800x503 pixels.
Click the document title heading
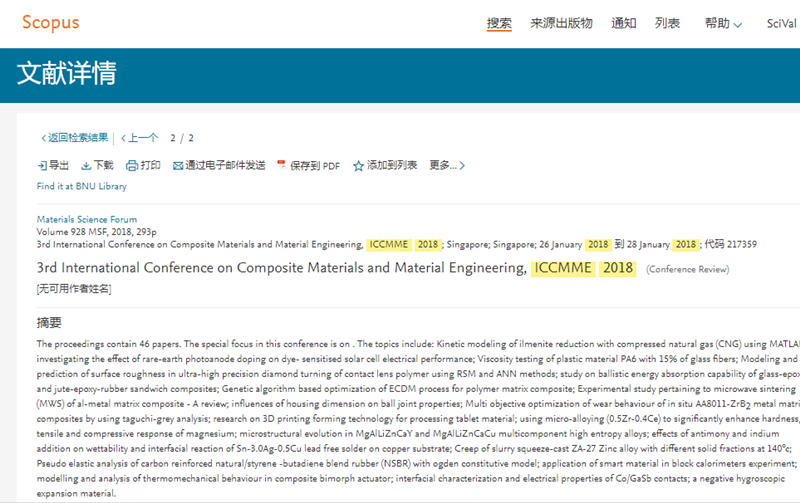[336, 268]
